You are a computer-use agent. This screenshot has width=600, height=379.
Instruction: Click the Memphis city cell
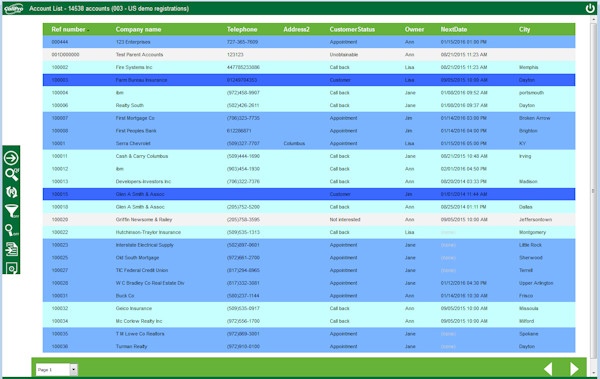(528, 67)
